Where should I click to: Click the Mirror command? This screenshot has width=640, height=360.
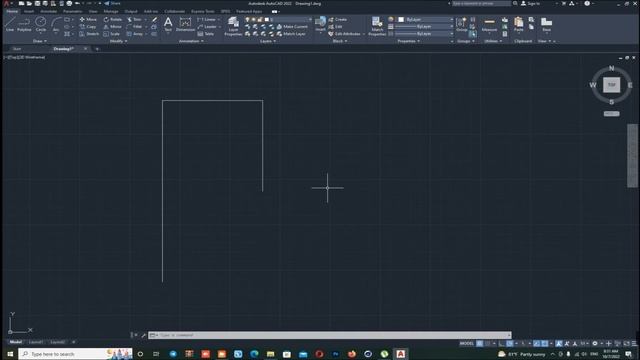(113, 27)
